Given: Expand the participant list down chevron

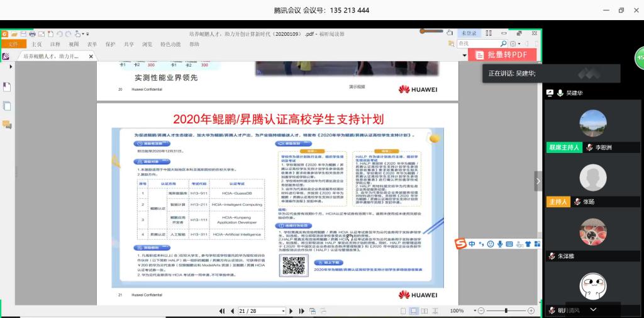Looking at the screenshot, I should [x=593, y=309].
